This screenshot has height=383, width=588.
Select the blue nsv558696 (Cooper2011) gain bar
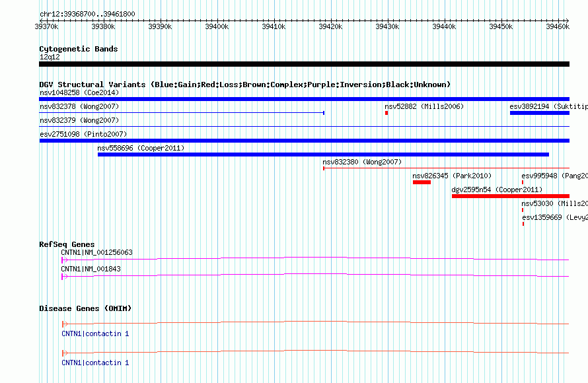pos(323,155)
